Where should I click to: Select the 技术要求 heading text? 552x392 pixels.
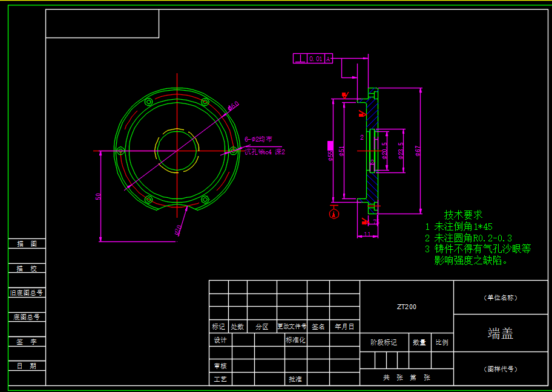(x=463, y=215)
